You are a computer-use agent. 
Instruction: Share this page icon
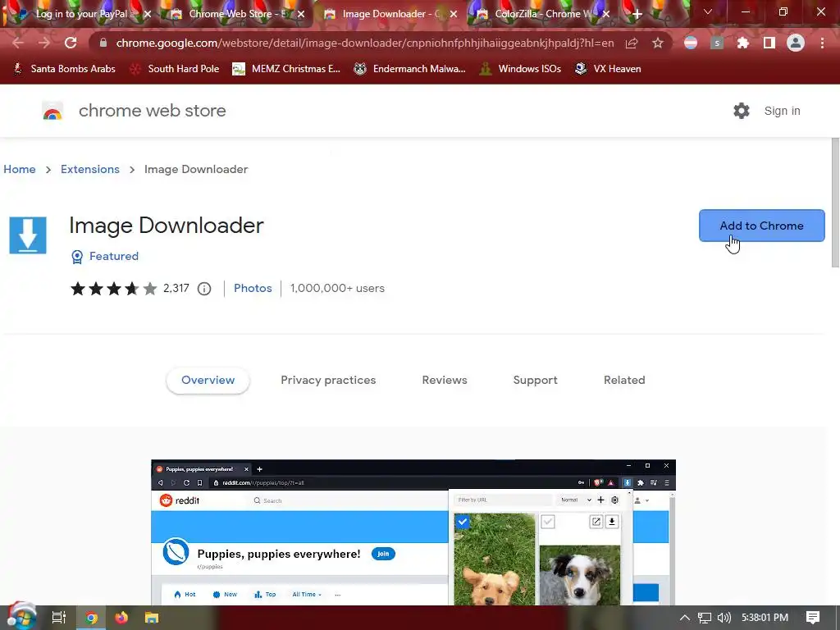(632, 43)
